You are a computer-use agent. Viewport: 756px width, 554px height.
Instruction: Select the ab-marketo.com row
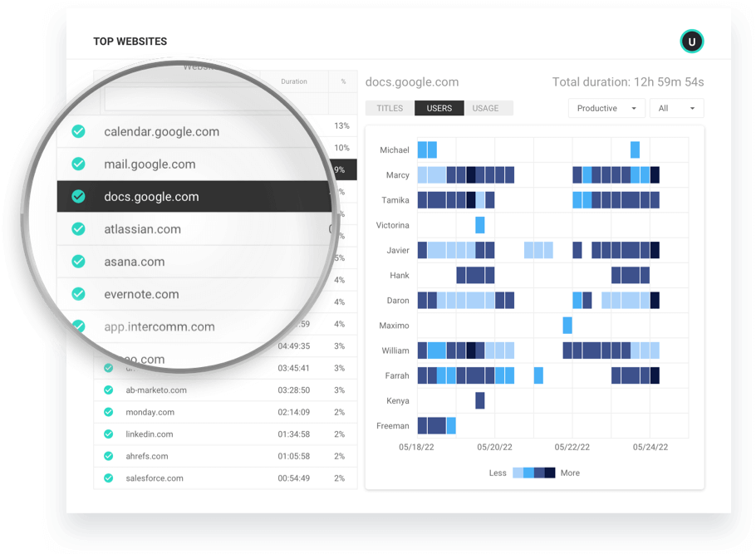click(x=225, y=390)
